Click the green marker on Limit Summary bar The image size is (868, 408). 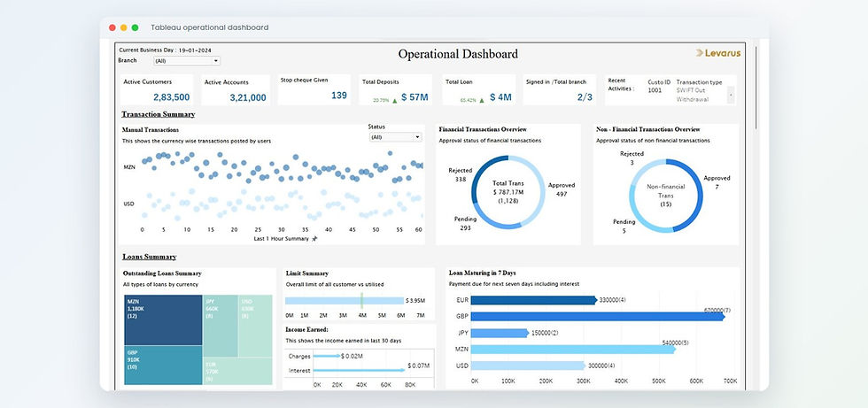[361, 301]
